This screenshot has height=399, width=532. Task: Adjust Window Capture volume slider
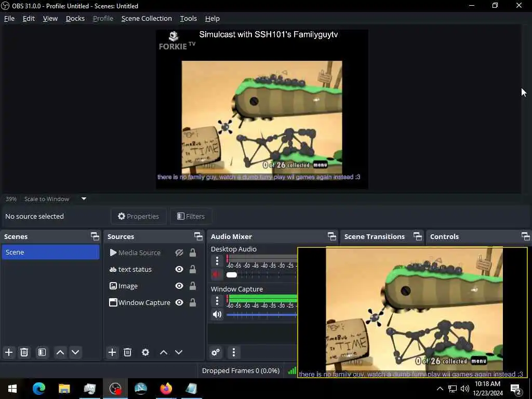[262, 315]
